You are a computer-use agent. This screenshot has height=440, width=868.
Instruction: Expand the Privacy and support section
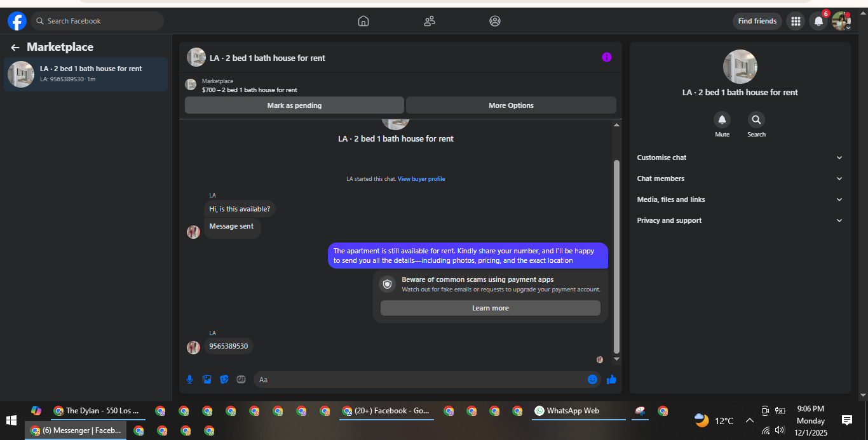coord(740,220)
